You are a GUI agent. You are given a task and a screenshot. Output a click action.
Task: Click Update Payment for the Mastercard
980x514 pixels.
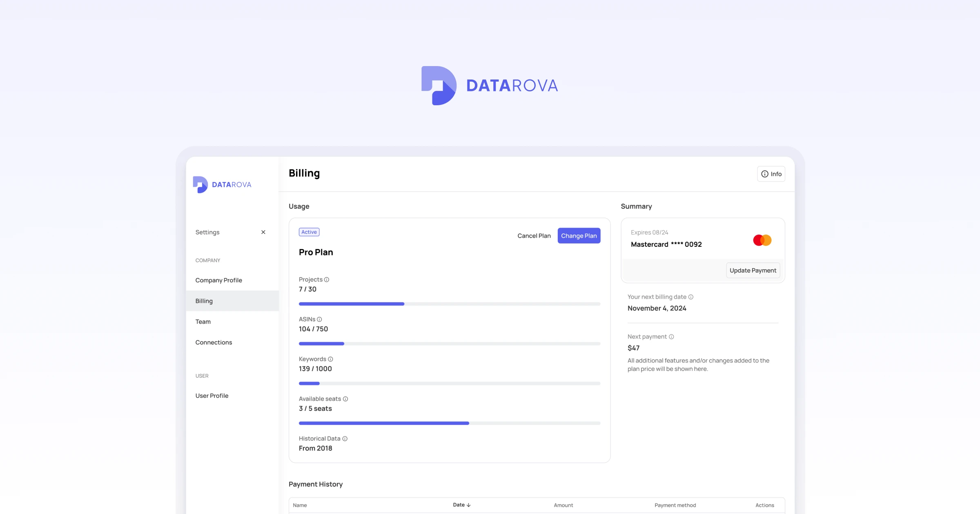(x=753, y=270)
